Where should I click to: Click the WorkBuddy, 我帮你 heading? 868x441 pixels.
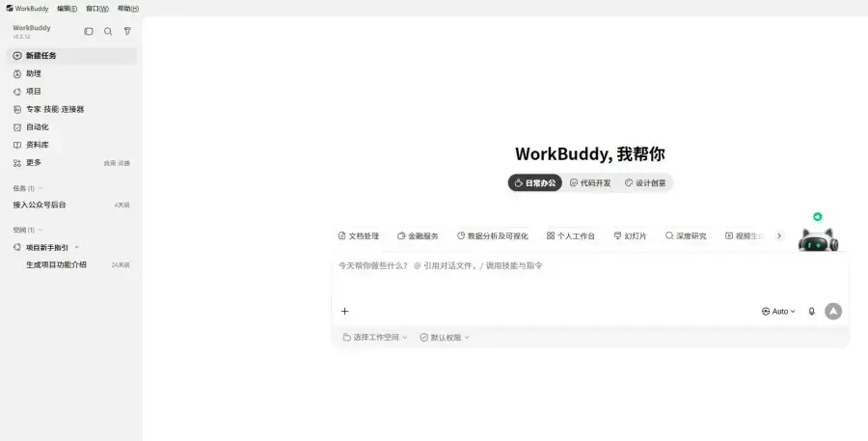click(590, 153)
